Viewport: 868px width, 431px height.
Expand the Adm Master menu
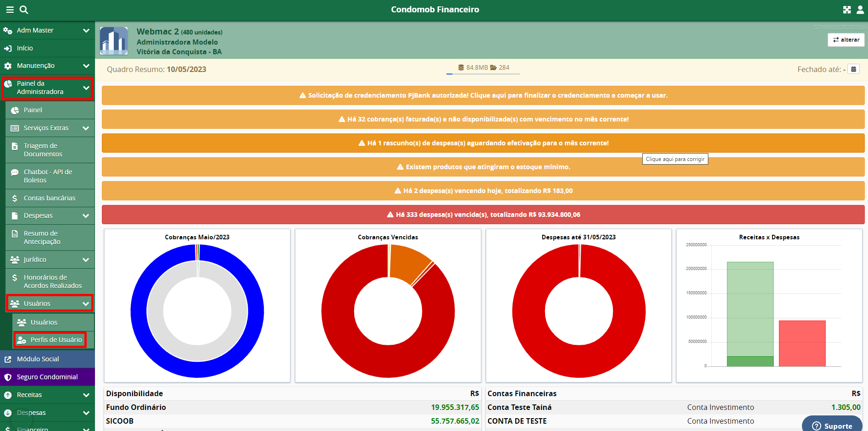(47, 30)
